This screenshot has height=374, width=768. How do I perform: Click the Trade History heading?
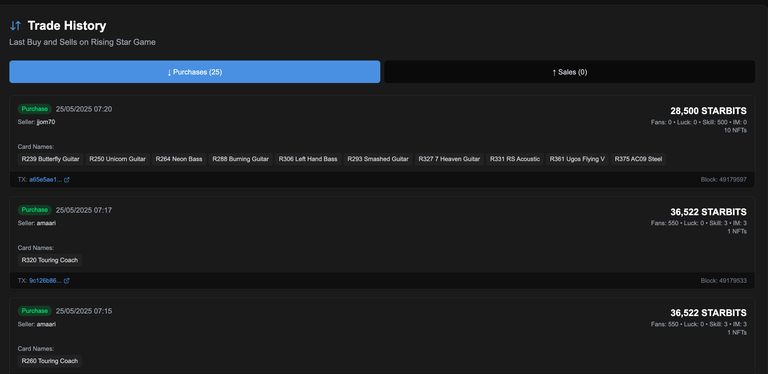click(67, 26)
